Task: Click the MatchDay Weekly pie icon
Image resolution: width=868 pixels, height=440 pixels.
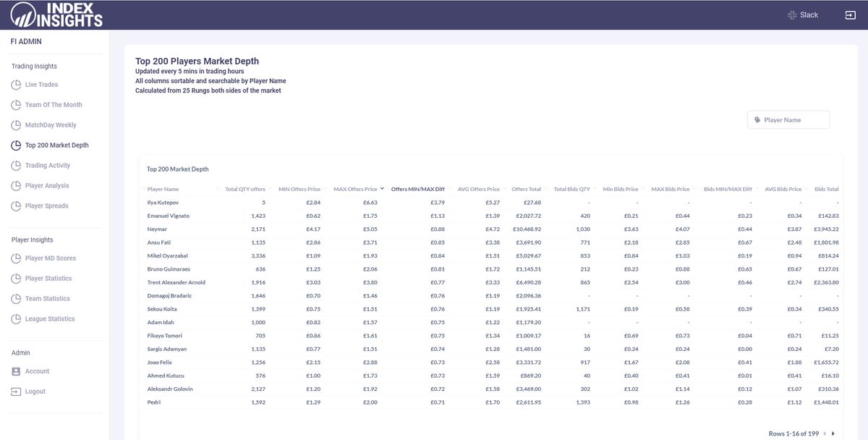Action: pyautogui.click(x=17, y=124)
